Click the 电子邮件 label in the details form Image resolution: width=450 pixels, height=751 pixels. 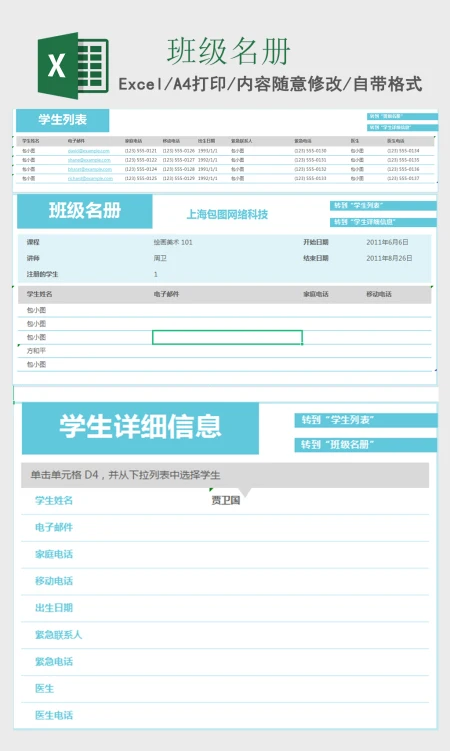(x=54, y=527)
